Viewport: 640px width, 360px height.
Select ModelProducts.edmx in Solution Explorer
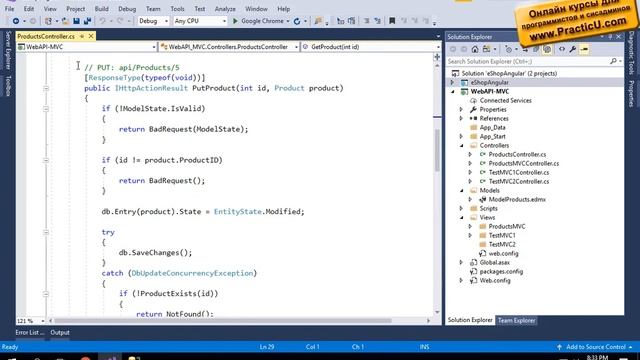point(517,200)
